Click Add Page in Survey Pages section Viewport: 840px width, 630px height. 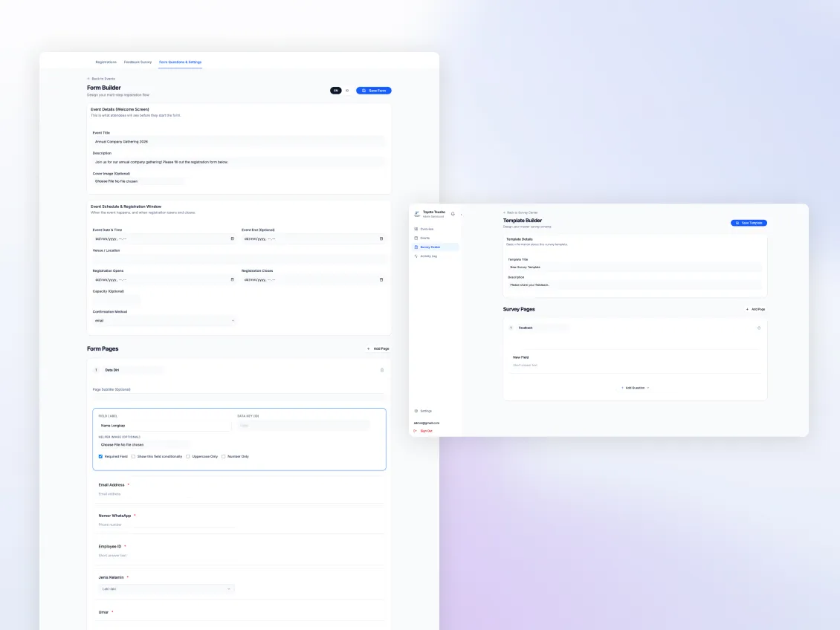[755, 309]
